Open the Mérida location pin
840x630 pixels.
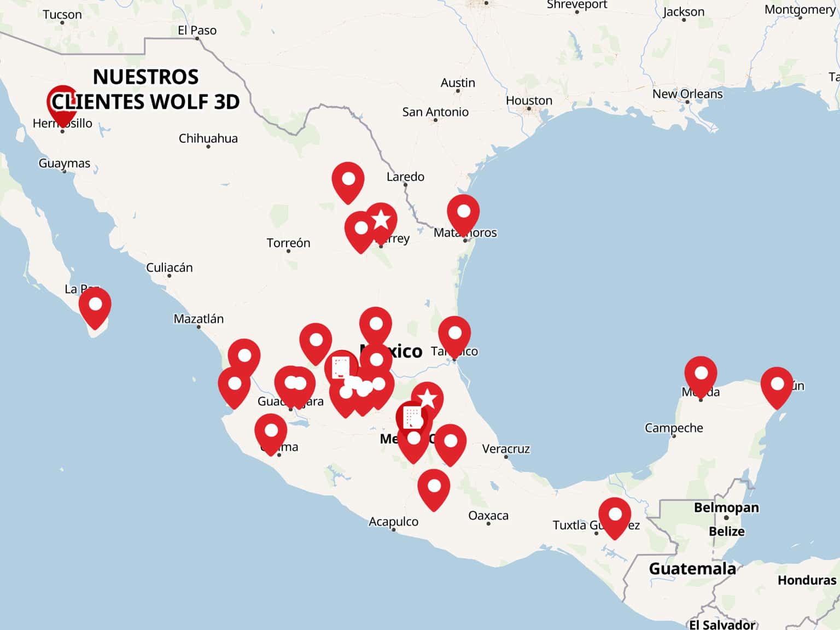pyautogui.click(x=701, y=375)
